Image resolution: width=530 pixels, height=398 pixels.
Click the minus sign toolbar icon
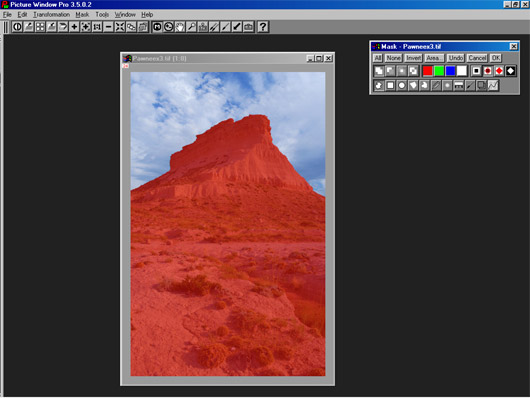point(109,27)
